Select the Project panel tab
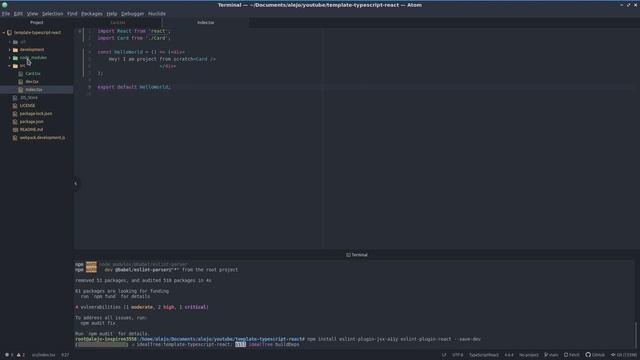The height and width of the screenshot is (360, 640). [37, 22]
